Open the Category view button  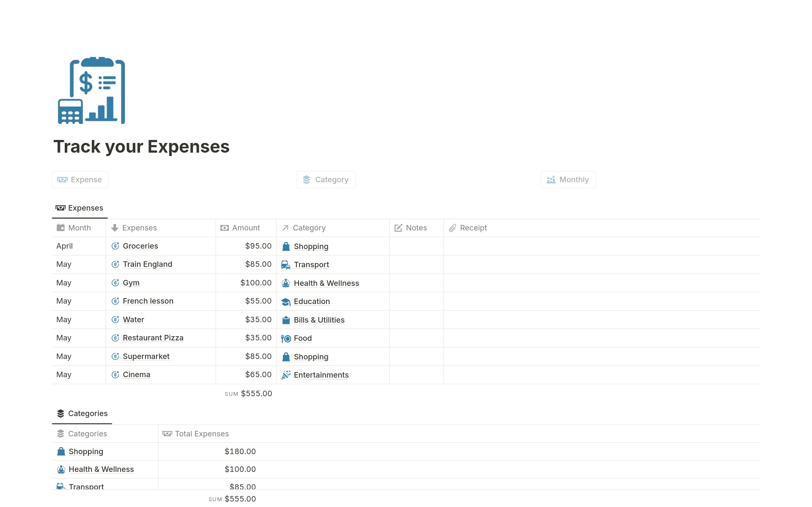[x=326, y=179]
